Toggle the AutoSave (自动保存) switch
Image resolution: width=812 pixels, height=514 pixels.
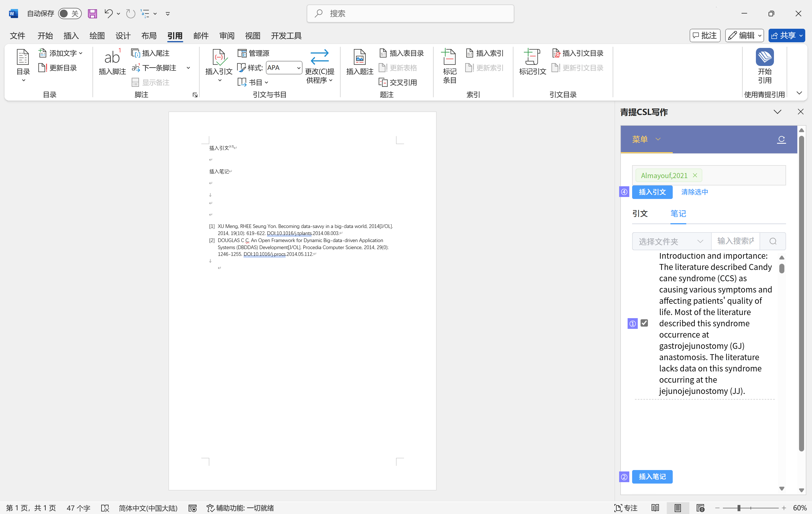pyautogui.click(x=69, y=14)
